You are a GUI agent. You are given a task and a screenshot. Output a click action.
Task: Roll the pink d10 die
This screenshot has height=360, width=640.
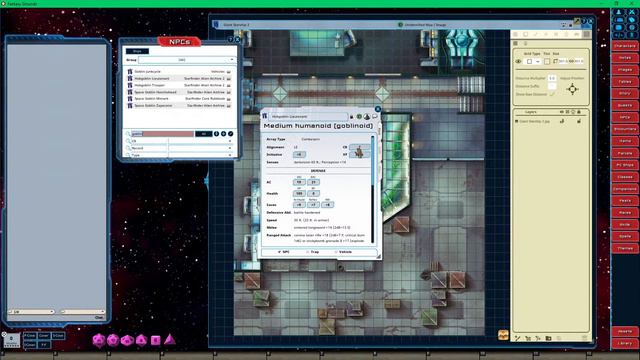pyautogui.click(x=127, y=340)
